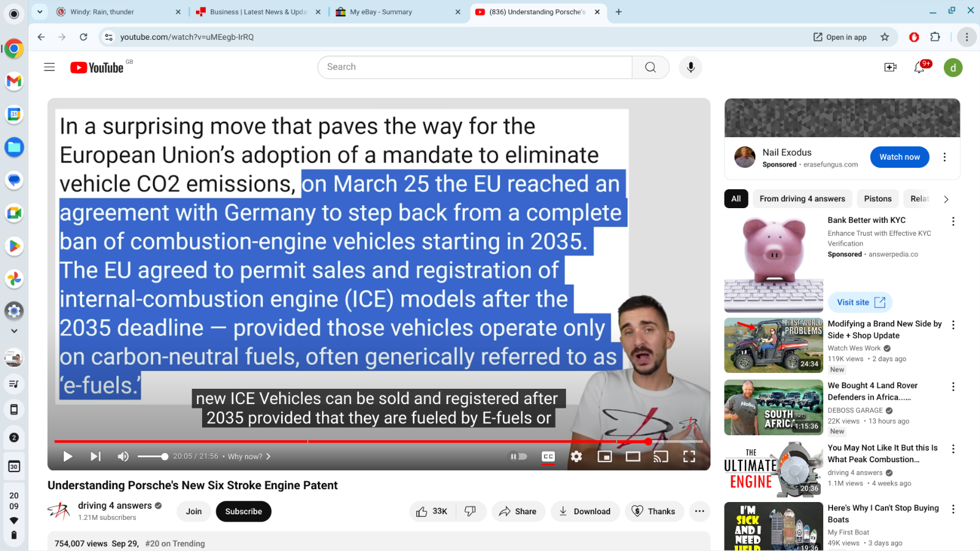
Task: Click the voice search microphone icon
Action: [690, 67]
